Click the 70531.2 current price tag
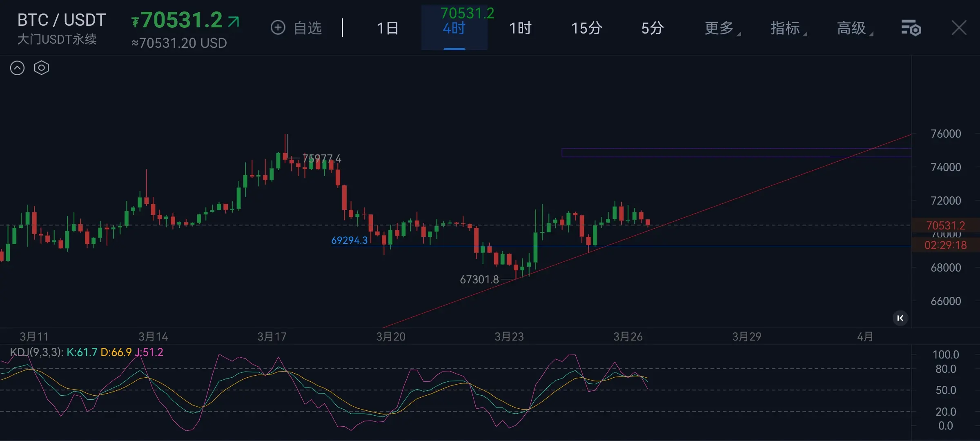The height and width of the screenshot is (441, 980). (x=945, y=225)
